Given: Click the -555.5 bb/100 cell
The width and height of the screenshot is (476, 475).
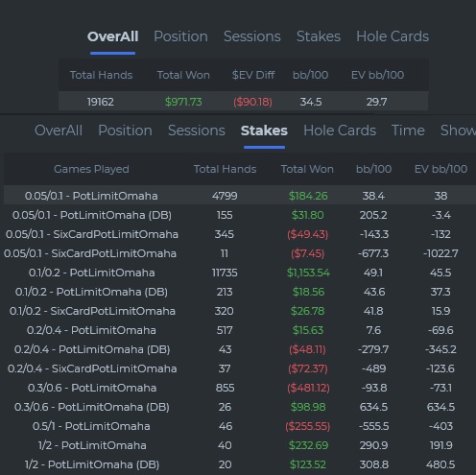Looking at the screenshot, I should tap(373, 426).
